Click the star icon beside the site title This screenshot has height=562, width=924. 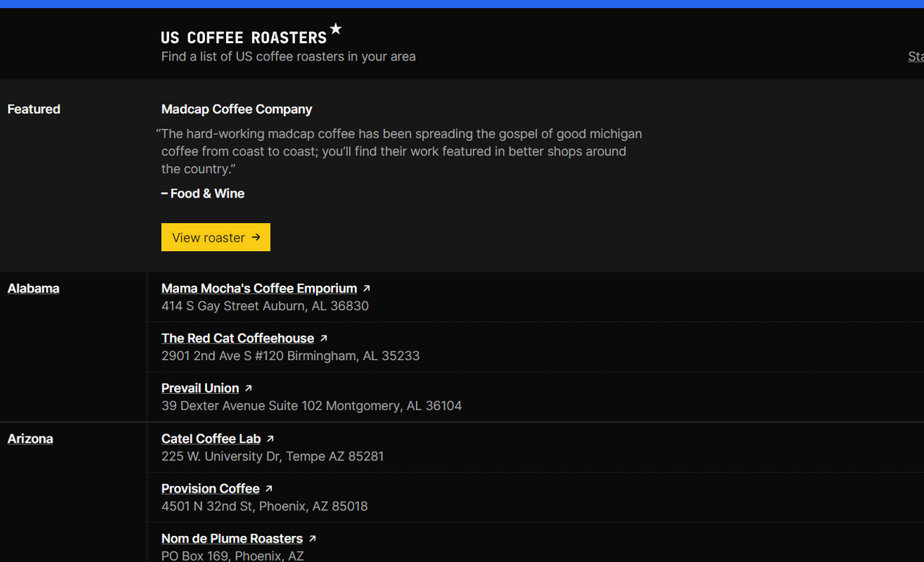point(336,29)
